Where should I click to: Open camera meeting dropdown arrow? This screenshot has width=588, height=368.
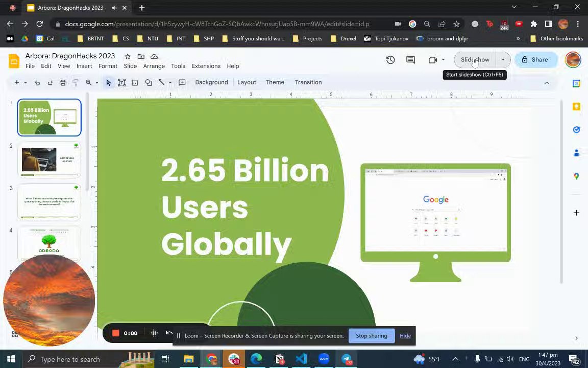click(443, 60)
